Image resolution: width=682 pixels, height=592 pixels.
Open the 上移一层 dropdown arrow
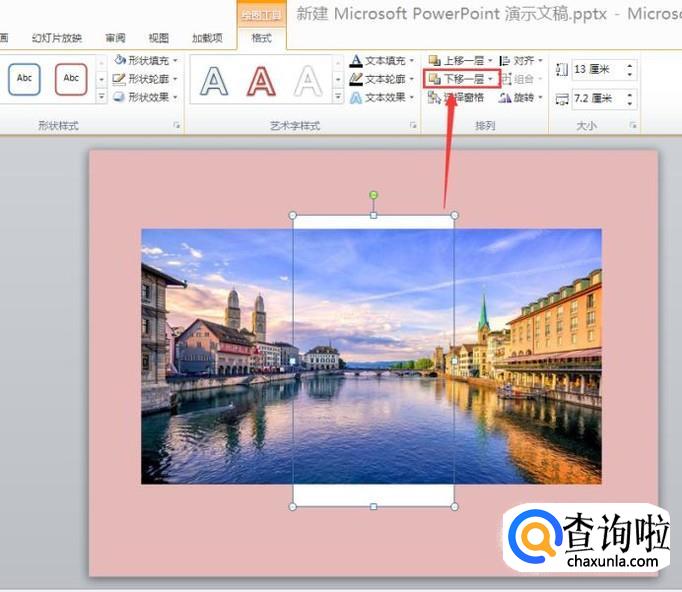pos(490,60)
